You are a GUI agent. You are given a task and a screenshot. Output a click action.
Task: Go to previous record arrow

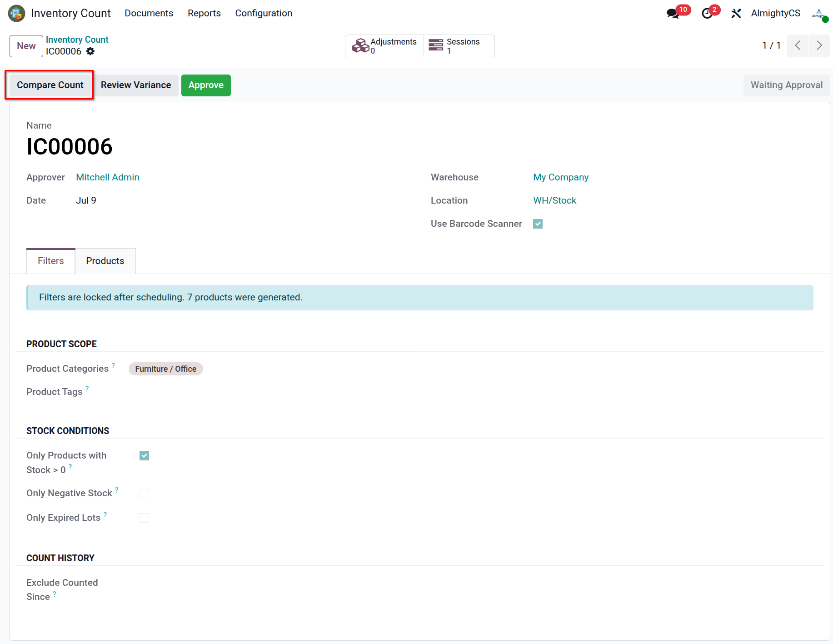pos(798,45)
